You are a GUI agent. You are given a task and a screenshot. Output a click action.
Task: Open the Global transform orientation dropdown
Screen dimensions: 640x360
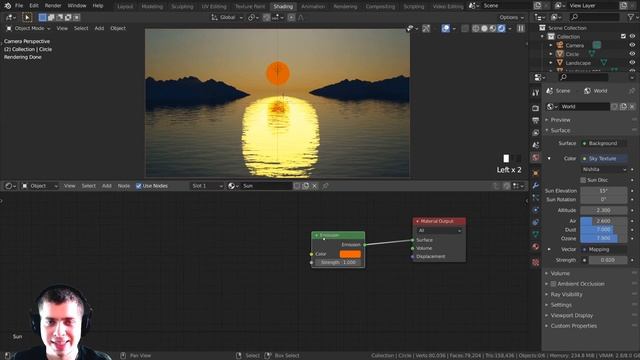[227, 18]
